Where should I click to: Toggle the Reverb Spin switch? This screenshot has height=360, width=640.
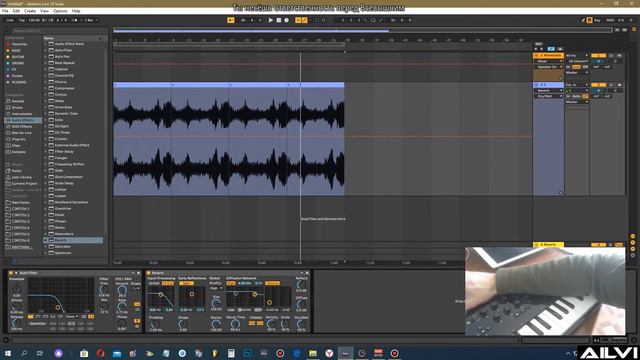click(x=187, y=283)
